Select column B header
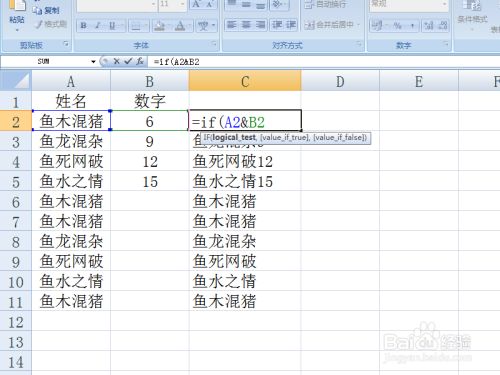The height and width of the screenshot is (375, 500). click(x=150, y=81)
